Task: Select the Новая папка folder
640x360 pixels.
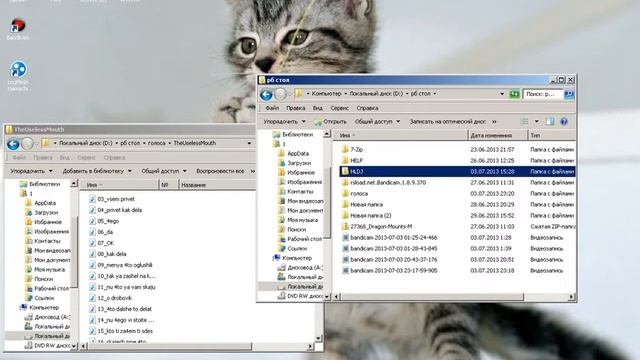Action: pyautogui.click(x=362, y=204)
